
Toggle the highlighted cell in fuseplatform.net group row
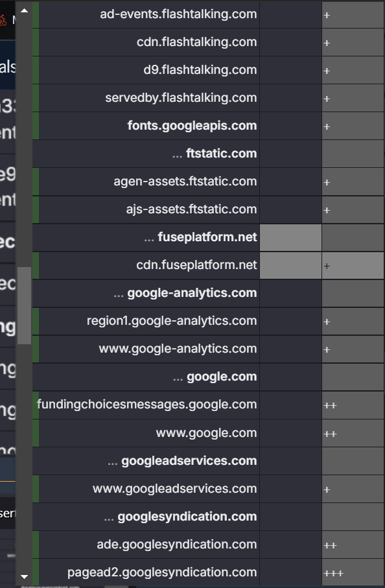tap(290, 237)
